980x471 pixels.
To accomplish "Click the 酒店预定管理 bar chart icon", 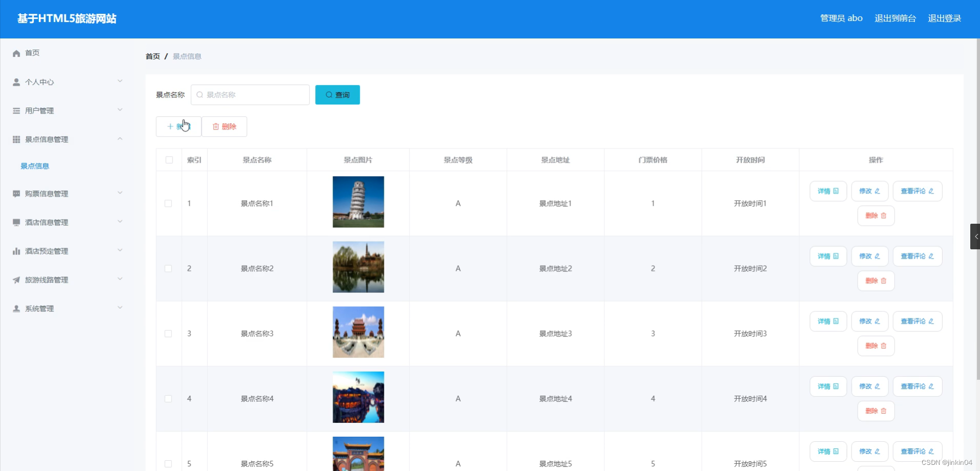I will (x=16, y=251).
